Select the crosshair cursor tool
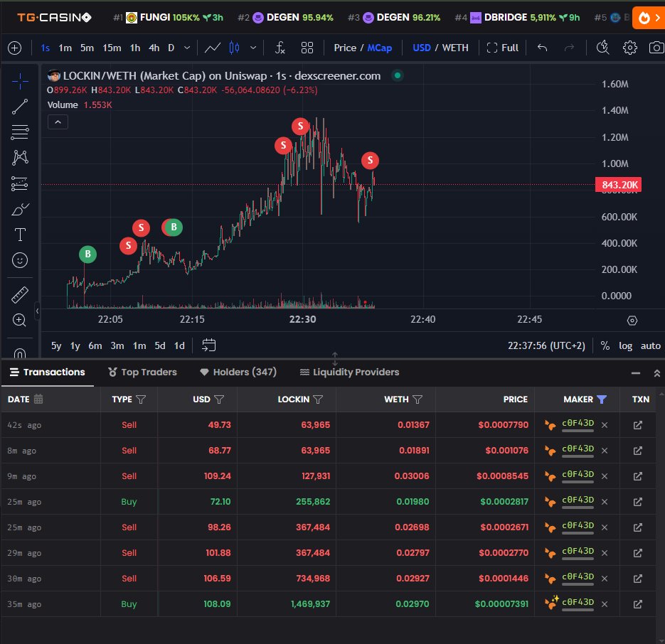665x644 pixels. (19, 81)
